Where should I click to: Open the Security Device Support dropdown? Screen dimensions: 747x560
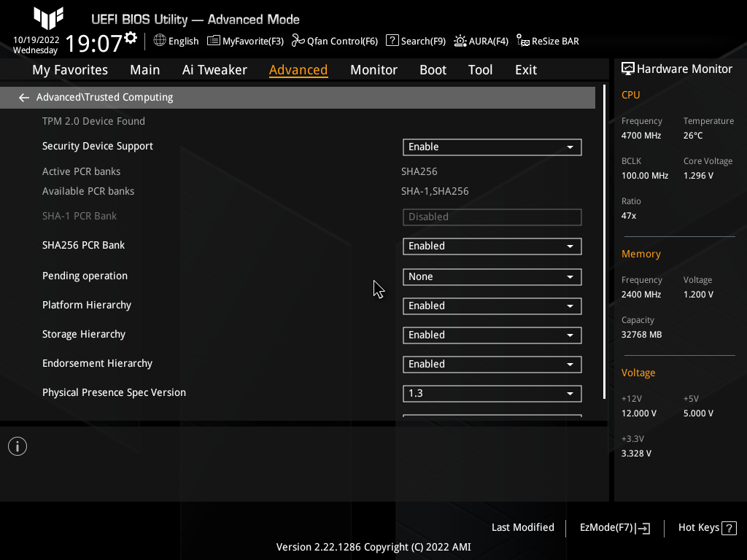492,147
